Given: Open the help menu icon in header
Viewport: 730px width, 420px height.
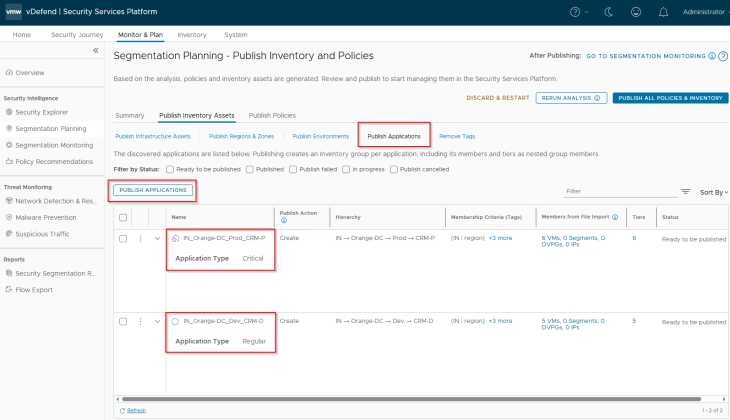Looking at the screenshot, I should pyautogui.click(x=575, y=12).
